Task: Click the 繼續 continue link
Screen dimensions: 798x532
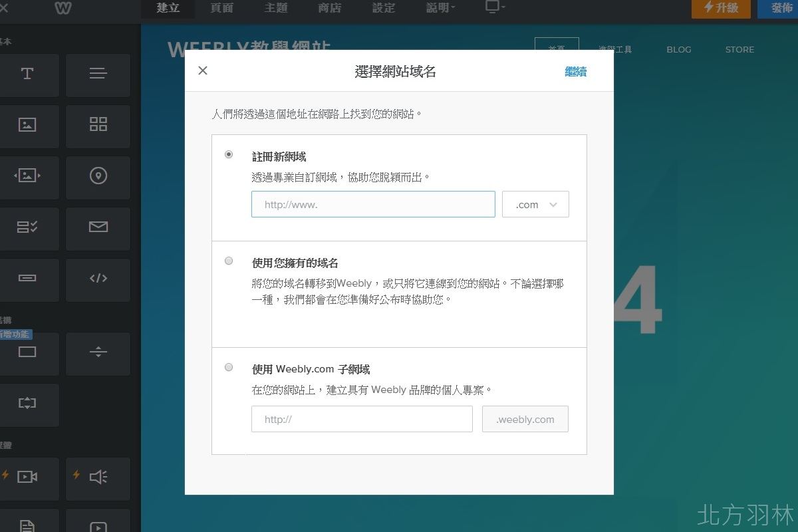Action: [x=576, y=72]
